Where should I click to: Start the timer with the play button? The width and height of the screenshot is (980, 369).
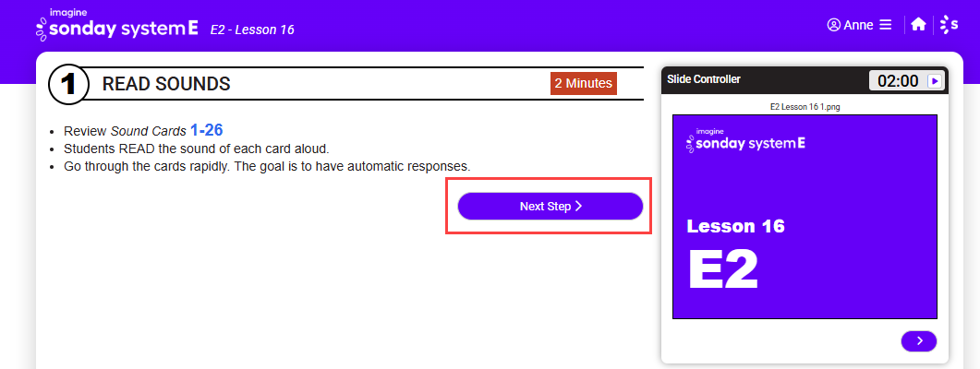coord(935,80)
